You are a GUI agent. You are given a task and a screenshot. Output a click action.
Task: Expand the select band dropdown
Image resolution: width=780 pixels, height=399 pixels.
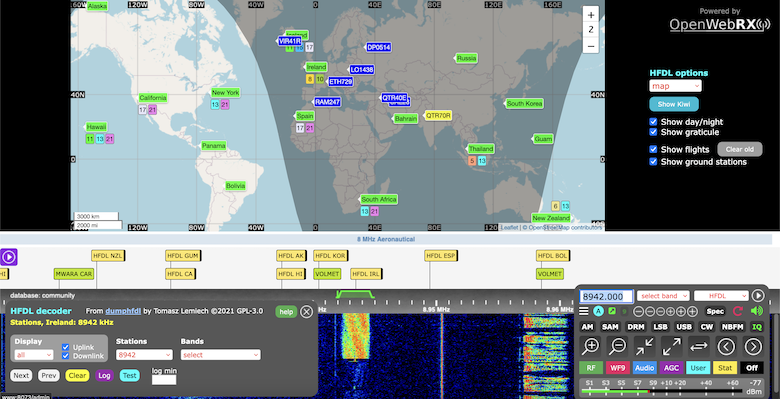663,296
